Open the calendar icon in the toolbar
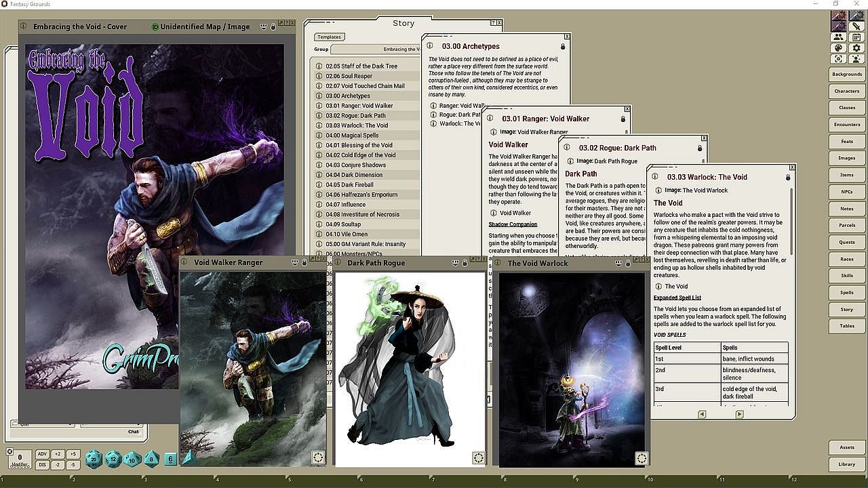 tap(856, 37)
